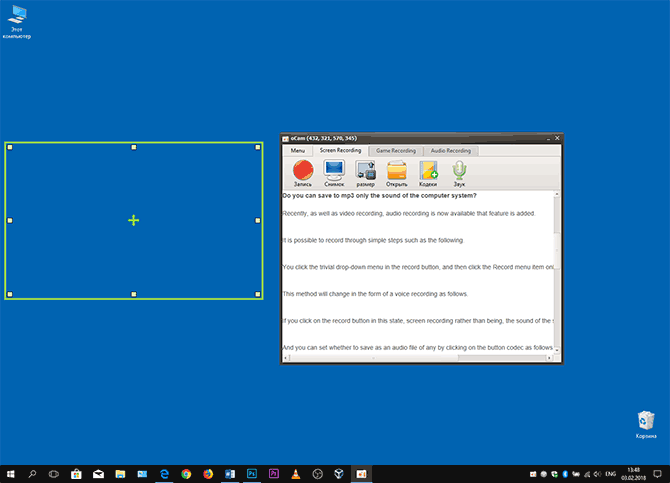Open the Mail app from the taskbar
This screenshot has width=670, height=483.
[98, 474]
